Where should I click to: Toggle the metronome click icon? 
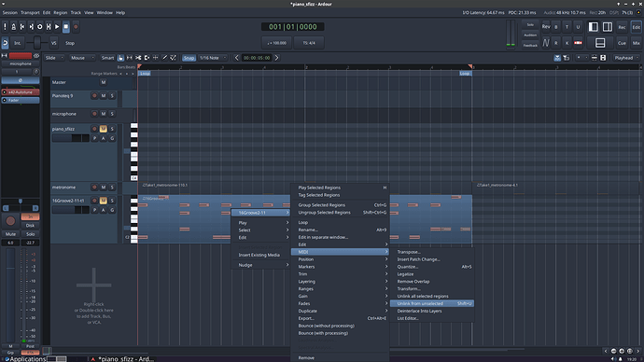pyautogui.click(x=14, y=27)
